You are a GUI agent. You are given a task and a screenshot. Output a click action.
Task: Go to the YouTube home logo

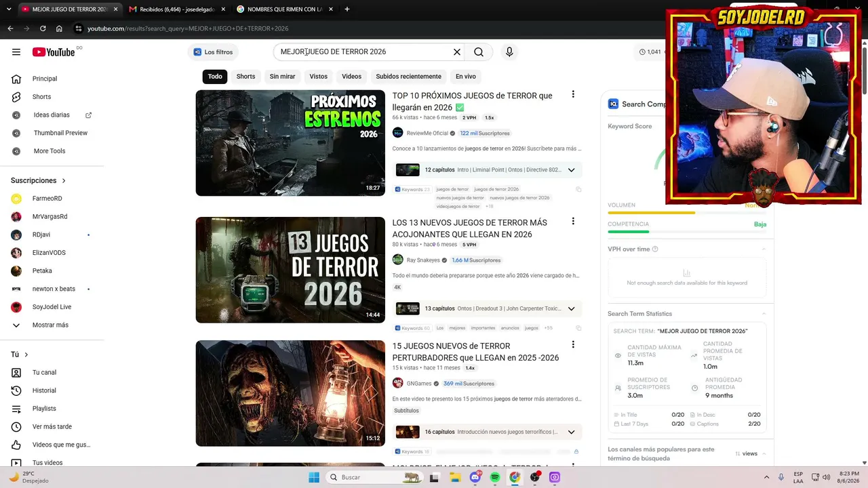[54, 52]
